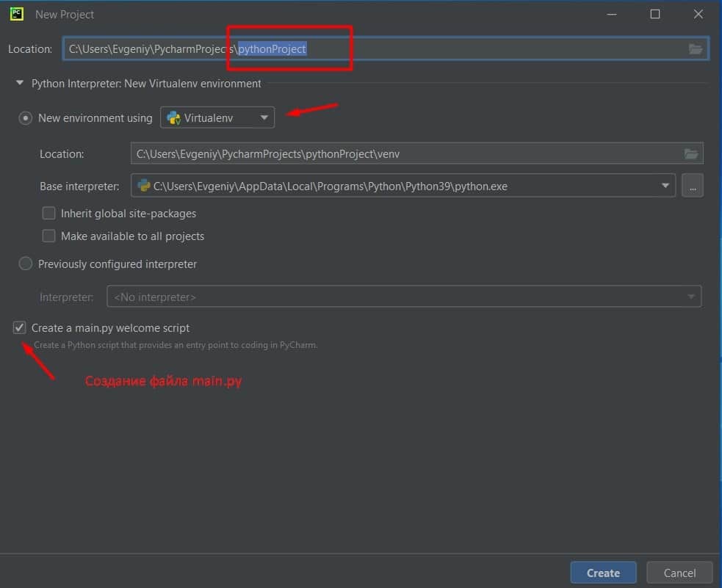
Task: Close the New Project dialog
Action: [696, 14]
